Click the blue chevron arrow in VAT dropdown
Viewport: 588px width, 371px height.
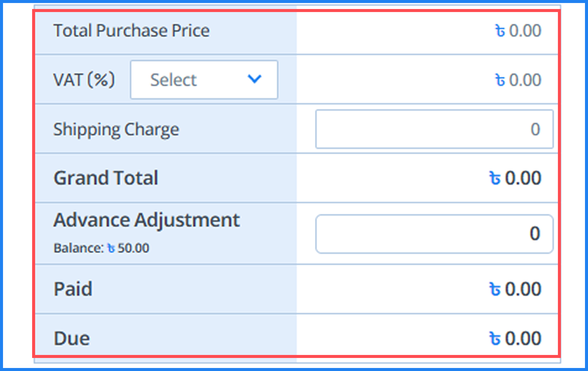(254, 79)
